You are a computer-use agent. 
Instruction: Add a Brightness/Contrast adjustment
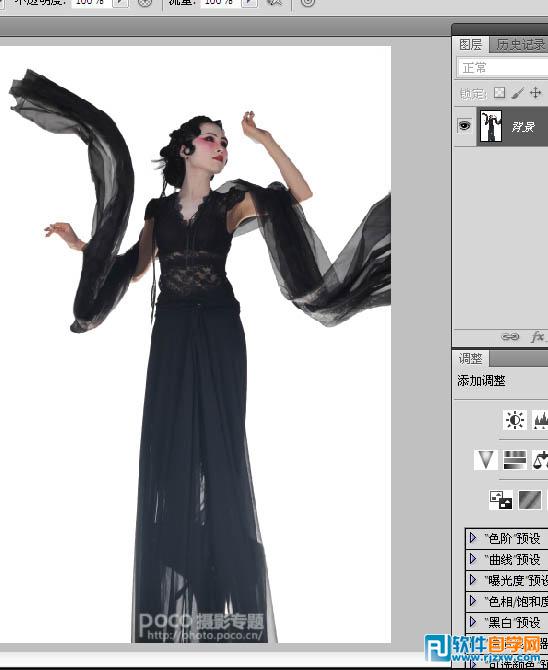point(515,420)
